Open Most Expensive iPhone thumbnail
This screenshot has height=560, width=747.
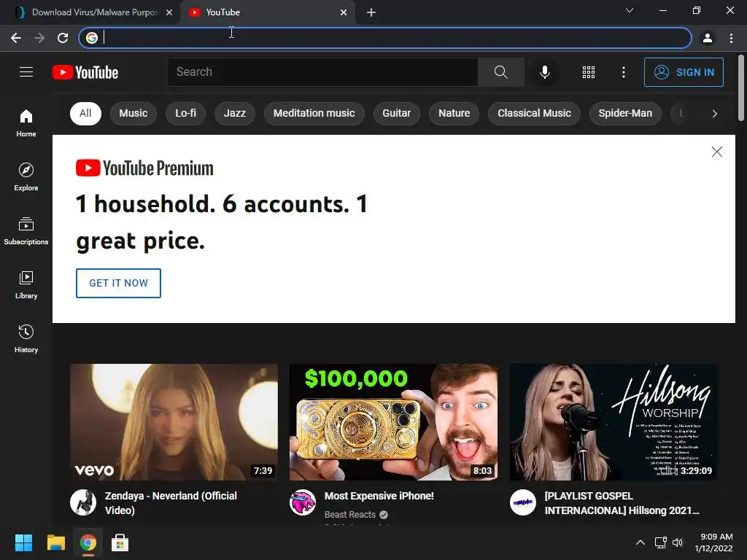[393, 422]
